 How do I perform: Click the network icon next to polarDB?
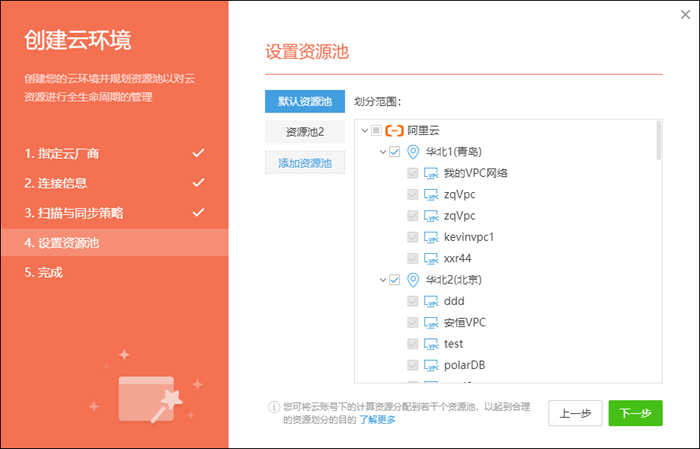coord(432,364)
